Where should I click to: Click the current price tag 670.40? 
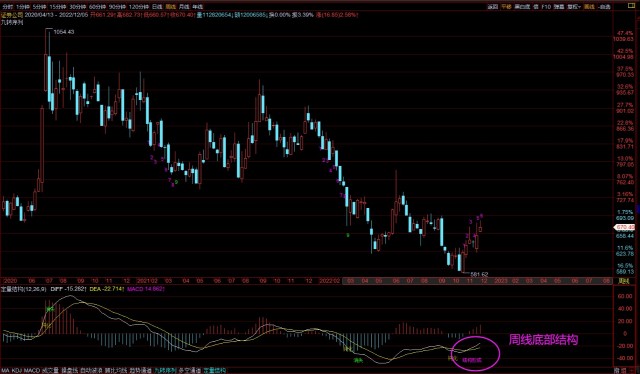coord(625,227)
